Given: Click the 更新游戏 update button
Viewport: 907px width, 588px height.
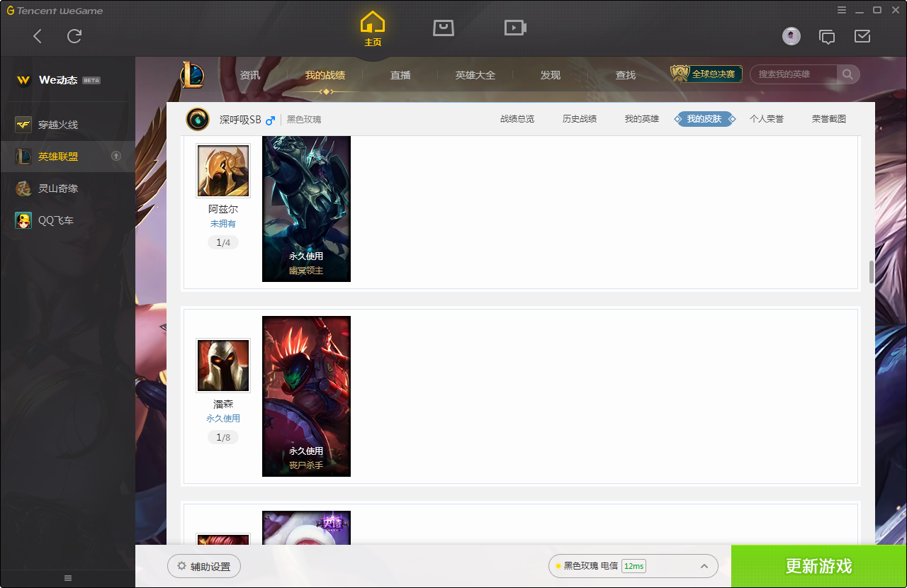Looking at the screenshot, I should 819,566.
